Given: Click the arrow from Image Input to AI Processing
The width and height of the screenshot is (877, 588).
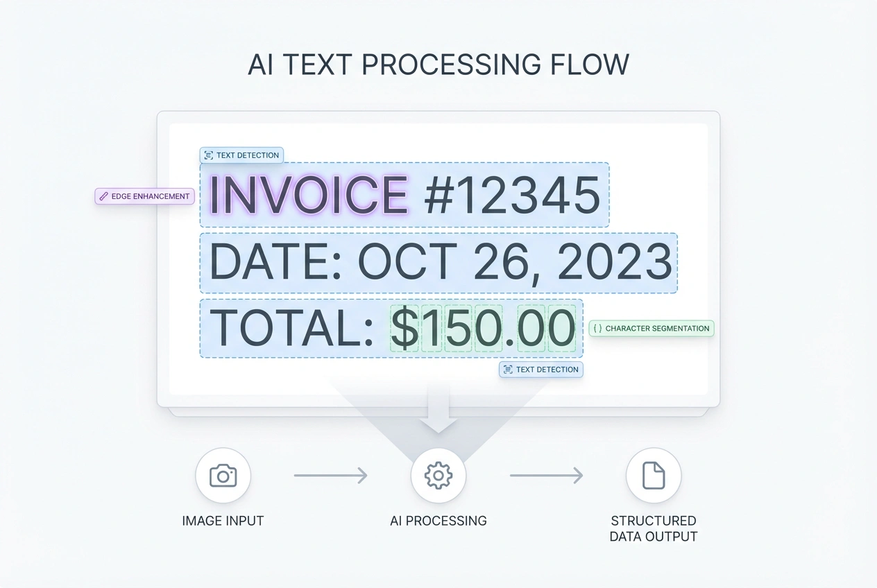Looking at the screenshot, I should pyautogui.click(x=330, y=476).
